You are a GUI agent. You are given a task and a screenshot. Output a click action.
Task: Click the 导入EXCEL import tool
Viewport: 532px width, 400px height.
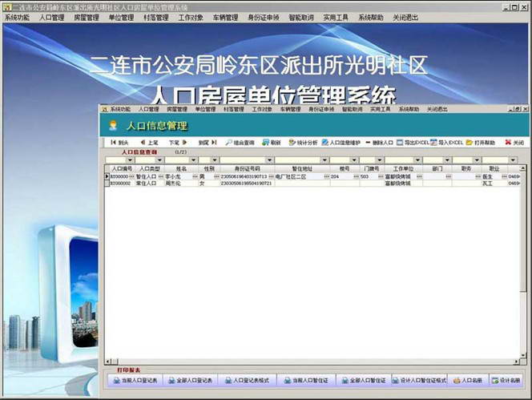click(x=446, y=143)
